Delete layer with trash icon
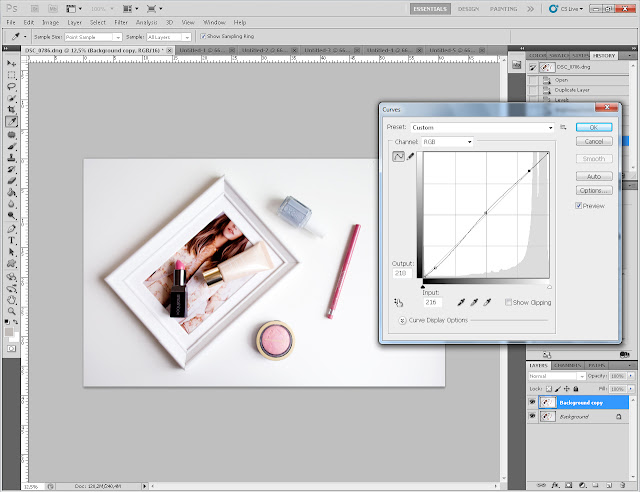This screenshot has height=492, width=640. pyautogui.click(x=623, y=485)
